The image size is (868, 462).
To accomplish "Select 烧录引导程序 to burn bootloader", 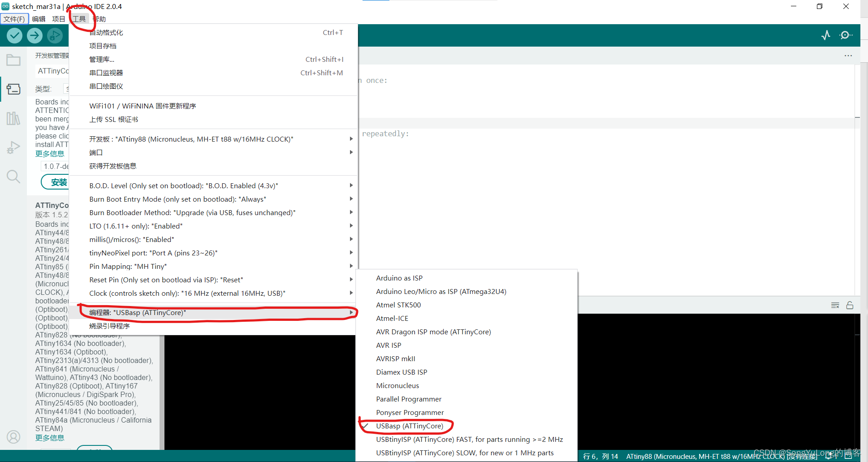I will click(213, 326).
